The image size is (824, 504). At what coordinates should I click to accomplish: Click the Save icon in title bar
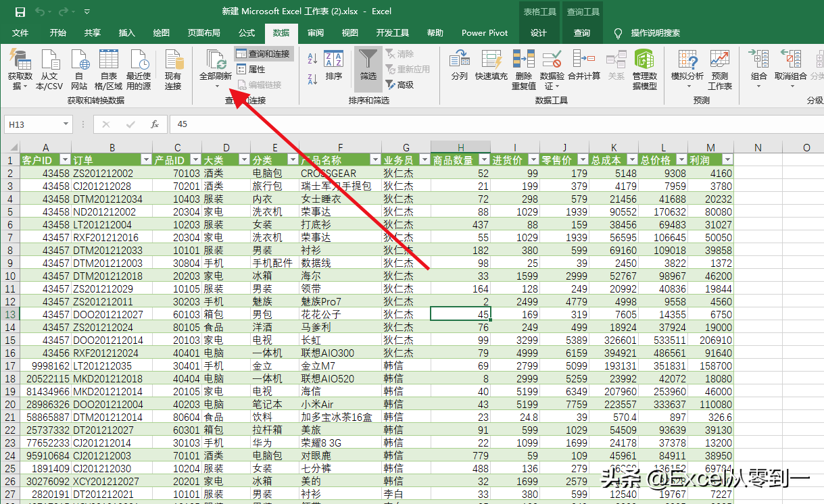pos(20,11)
